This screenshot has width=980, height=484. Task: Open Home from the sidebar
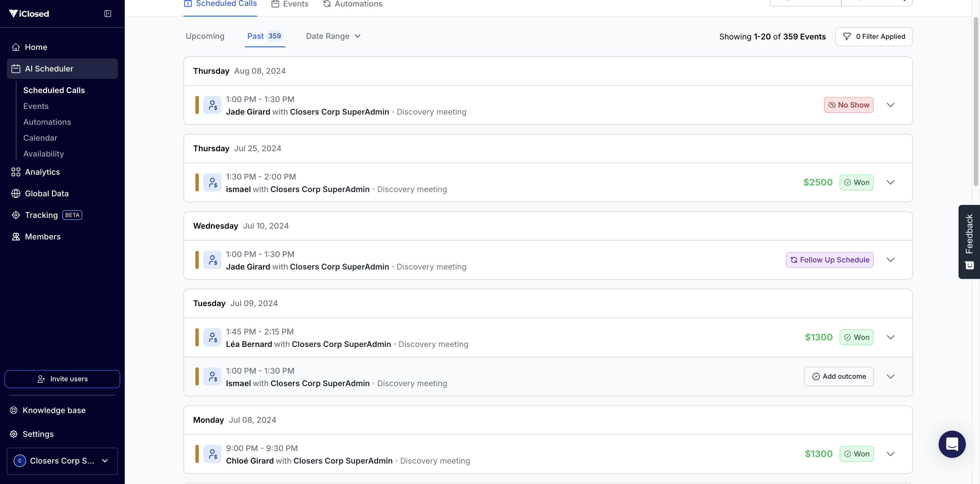point(36,47)
